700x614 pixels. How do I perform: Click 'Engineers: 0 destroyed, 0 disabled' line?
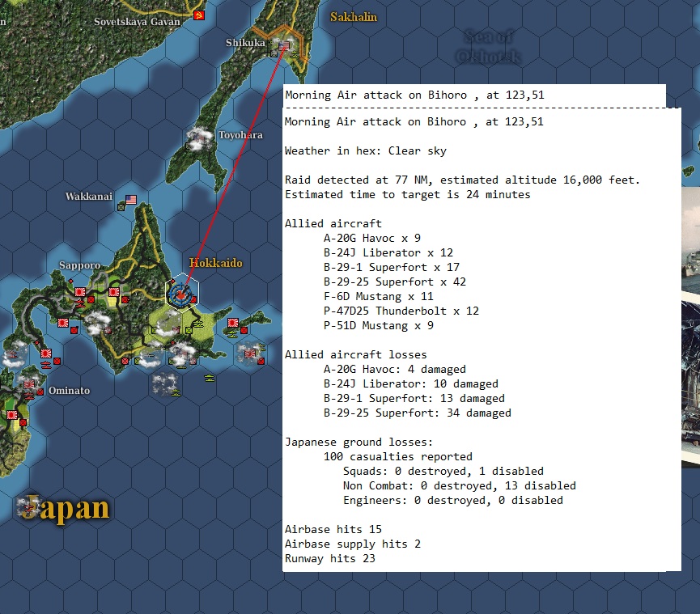(x=453, y=501)
